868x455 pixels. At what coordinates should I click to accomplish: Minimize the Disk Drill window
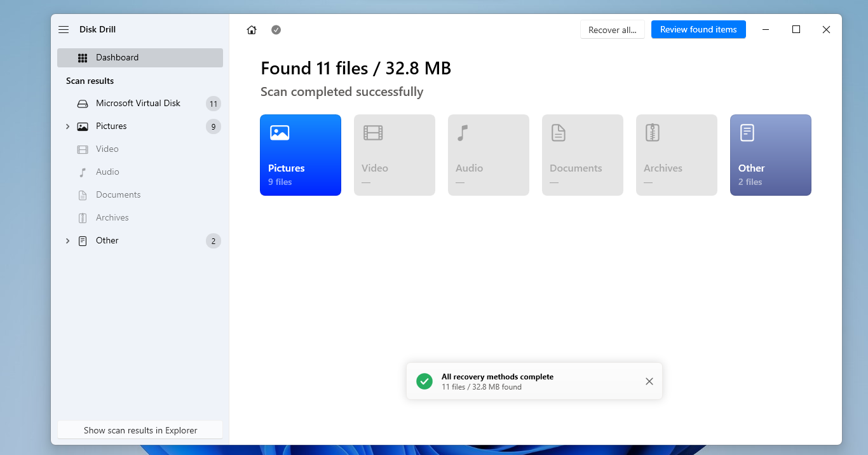766,30
